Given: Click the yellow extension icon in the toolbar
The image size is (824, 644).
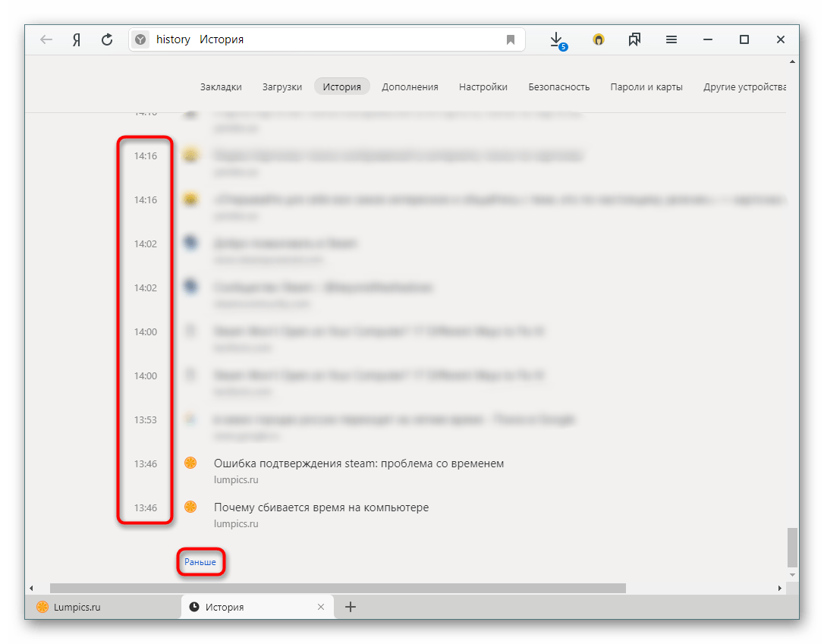Looking at the screenshot, I should click(x=599, y=39).
